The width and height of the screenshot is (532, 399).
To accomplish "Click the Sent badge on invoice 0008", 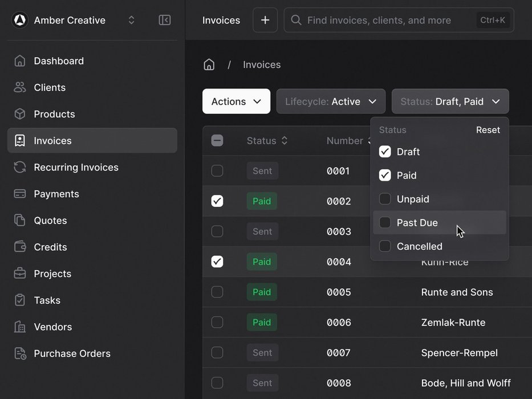I will tap(262, 382).
